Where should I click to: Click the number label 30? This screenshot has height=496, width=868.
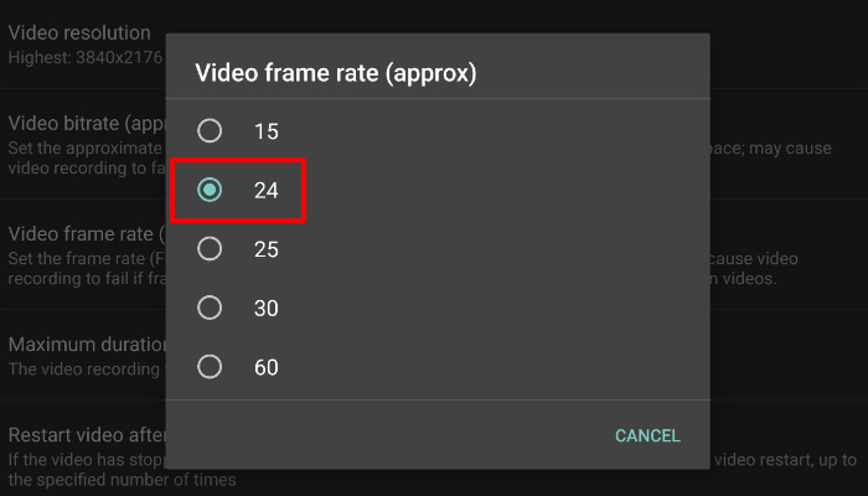[266, 308]
